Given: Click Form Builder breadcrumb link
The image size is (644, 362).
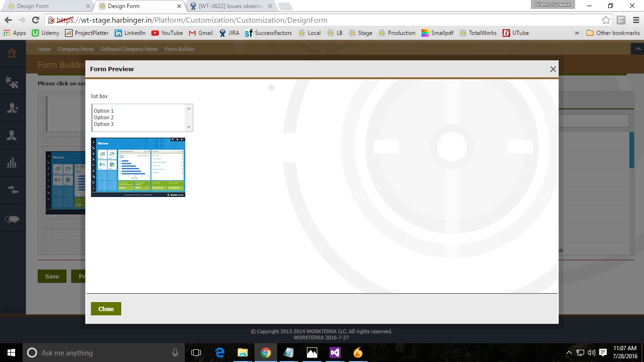Looking at the screenshot, I should click(x=180, y=49).
